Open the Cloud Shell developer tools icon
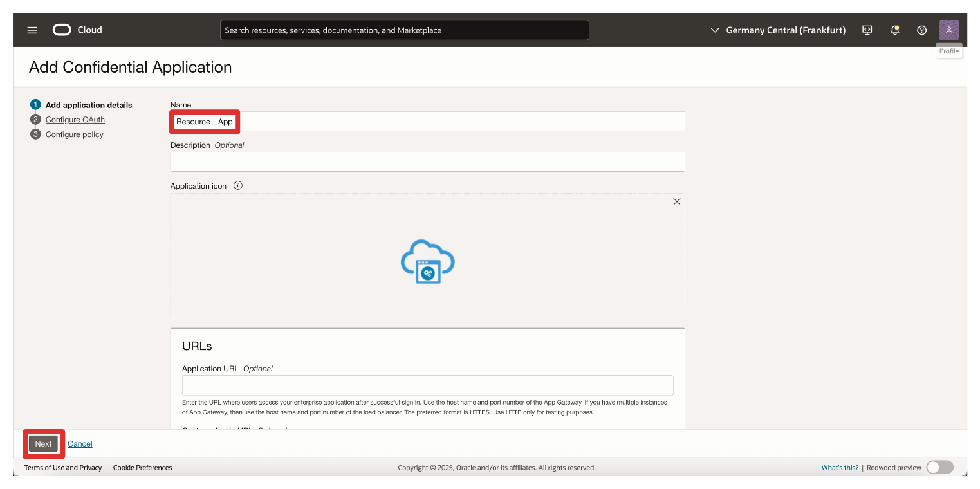The width and height of the screenshot is (980, 489). (x=867, y=30)
